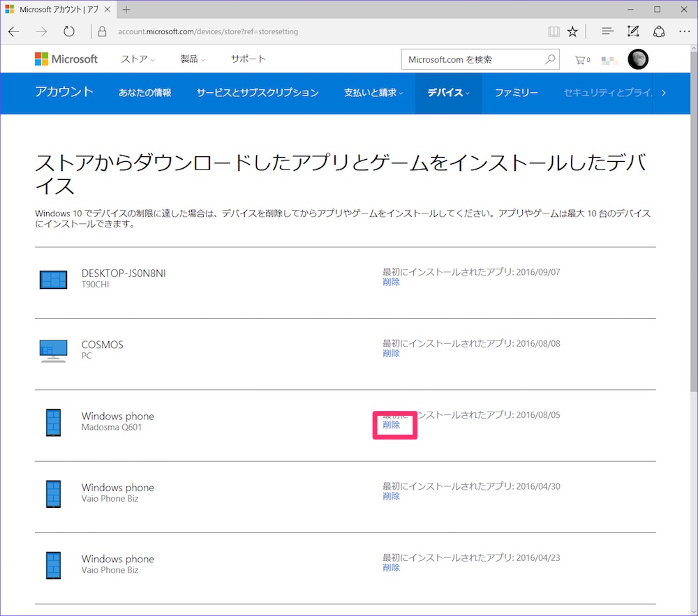Viewport: 698px width, 616px height.
Task: Click the 2016/04/30 Vaio Phone Biz icon
Action: (x=54, y=494)
